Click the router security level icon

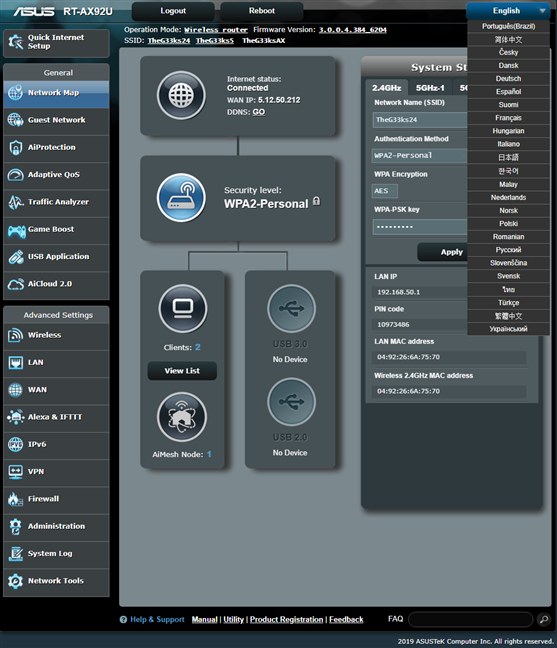[x=181, y=198]
